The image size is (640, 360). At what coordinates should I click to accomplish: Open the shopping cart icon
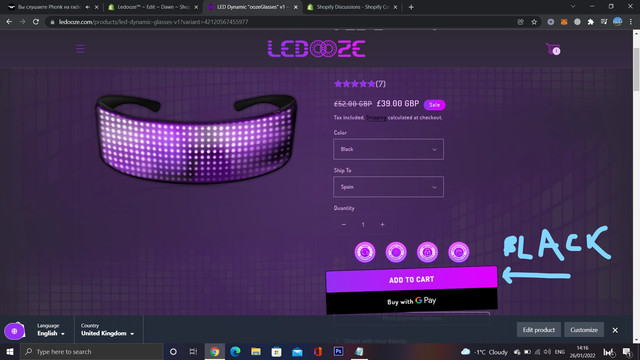[553, 49]
